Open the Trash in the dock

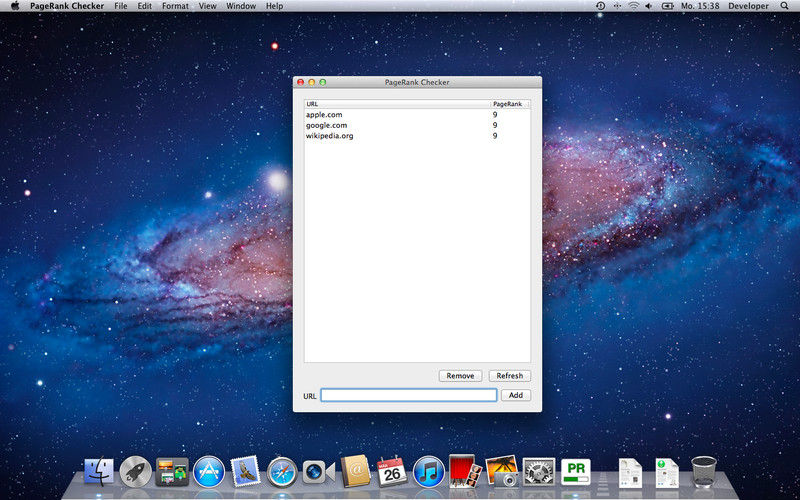point(704,471)
